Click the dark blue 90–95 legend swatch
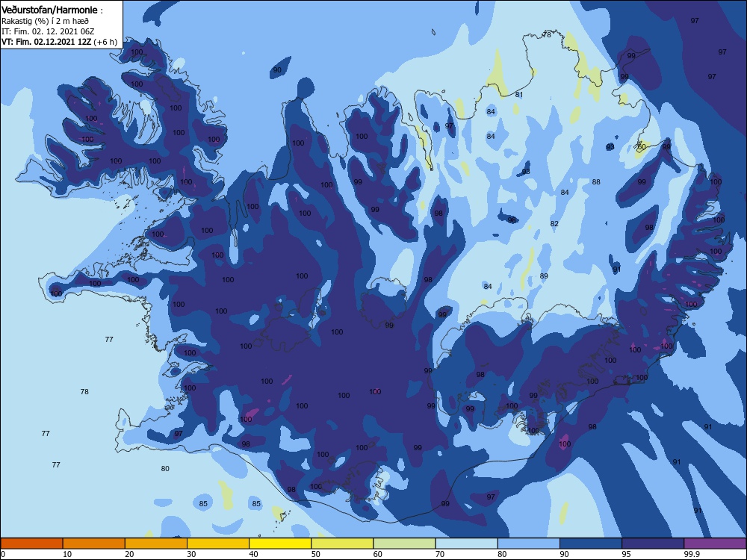This screenshot has height=560, width=747. pyautogui.click(x=591, y=544)
